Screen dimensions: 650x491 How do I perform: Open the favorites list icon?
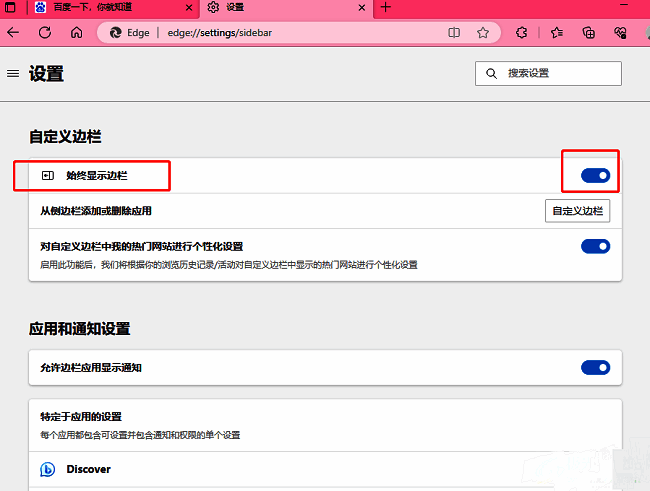[x=557, y=32]
